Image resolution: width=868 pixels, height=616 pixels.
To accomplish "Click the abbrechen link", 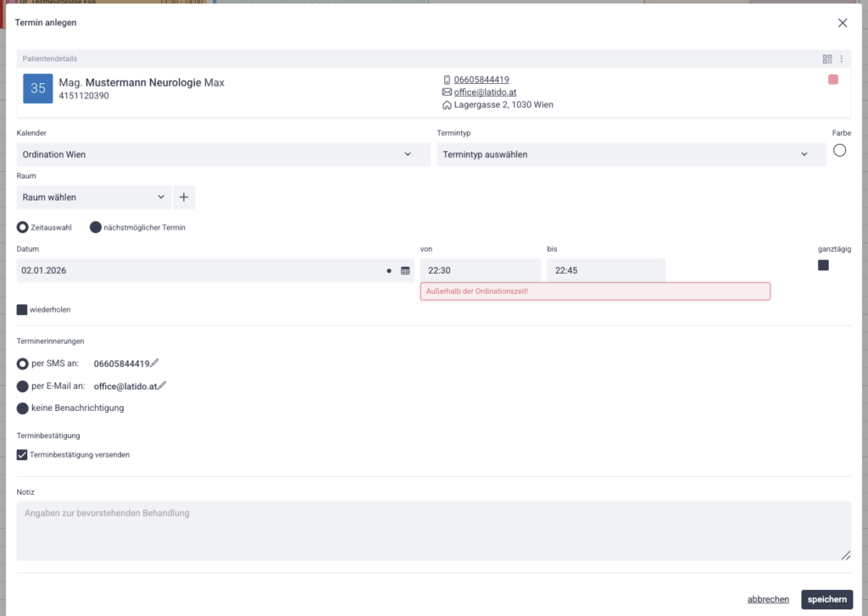I will pyautogui.click(x=768, y=600).
